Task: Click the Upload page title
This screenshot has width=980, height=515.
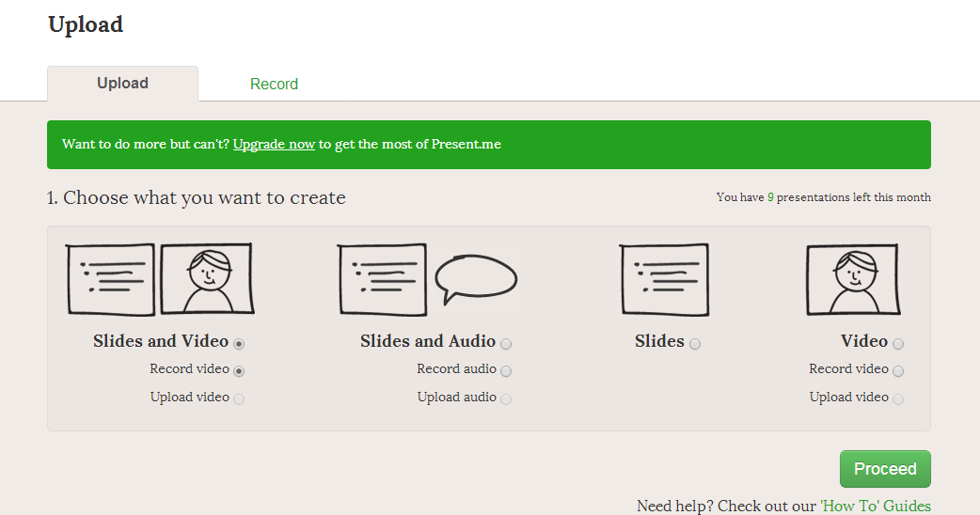Action: 86,25
